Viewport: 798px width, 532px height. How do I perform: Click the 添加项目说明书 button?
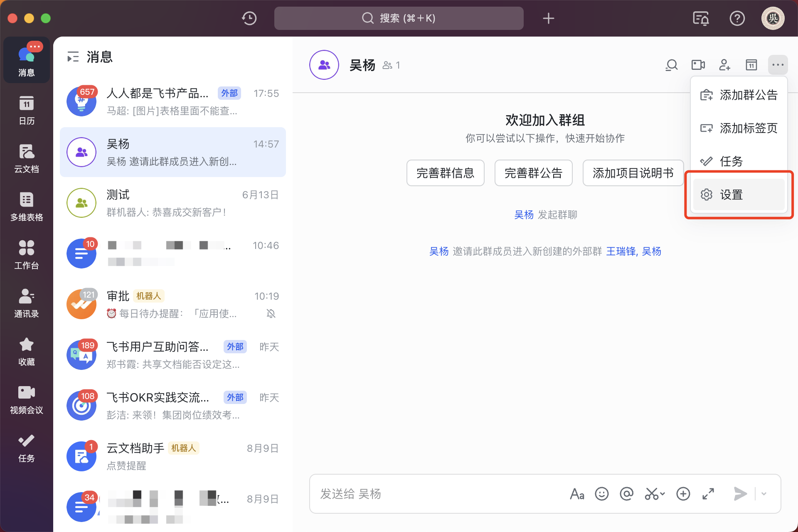tap(633, 173)
